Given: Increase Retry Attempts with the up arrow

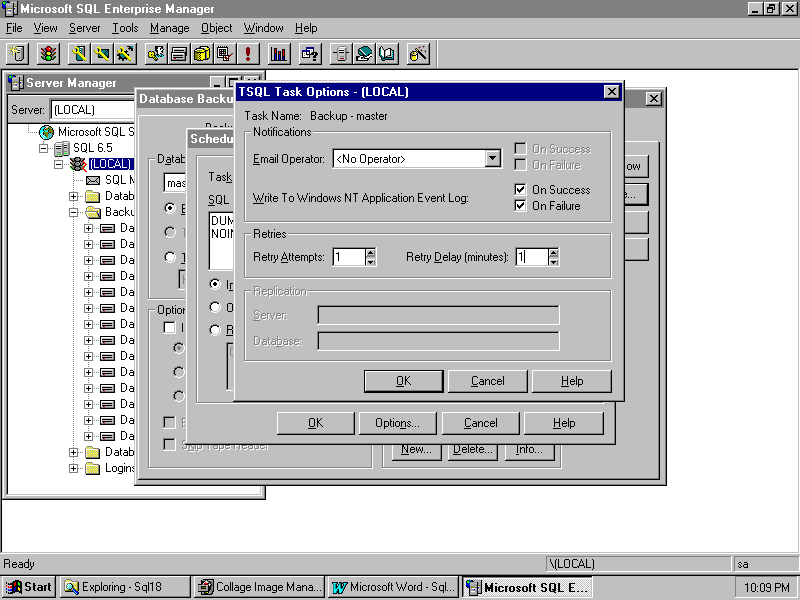Looking at the screenshot, I should pos(370,252).
